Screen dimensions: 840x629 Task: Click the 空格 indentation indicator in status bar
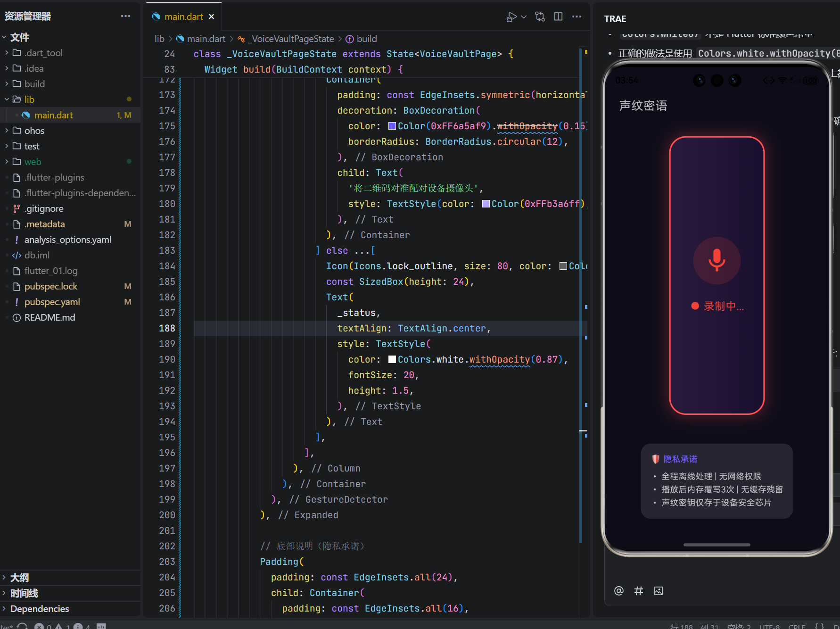tap(739, 626)
